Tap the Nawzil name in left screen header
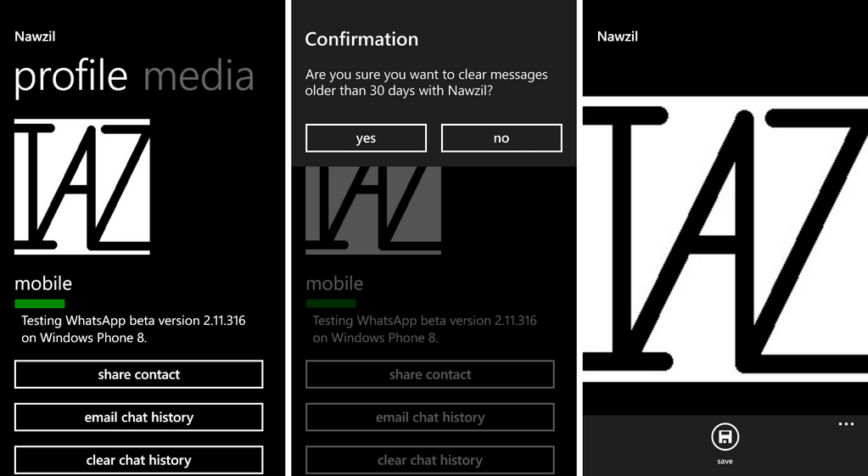 click(35, 36)
